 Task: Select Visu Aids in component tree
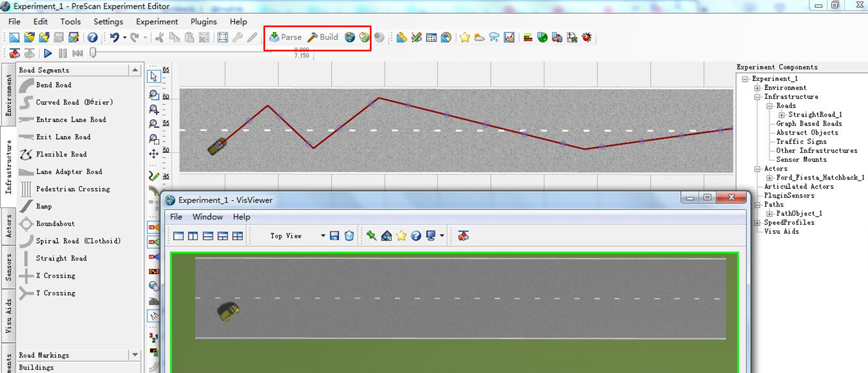point(782,232)
